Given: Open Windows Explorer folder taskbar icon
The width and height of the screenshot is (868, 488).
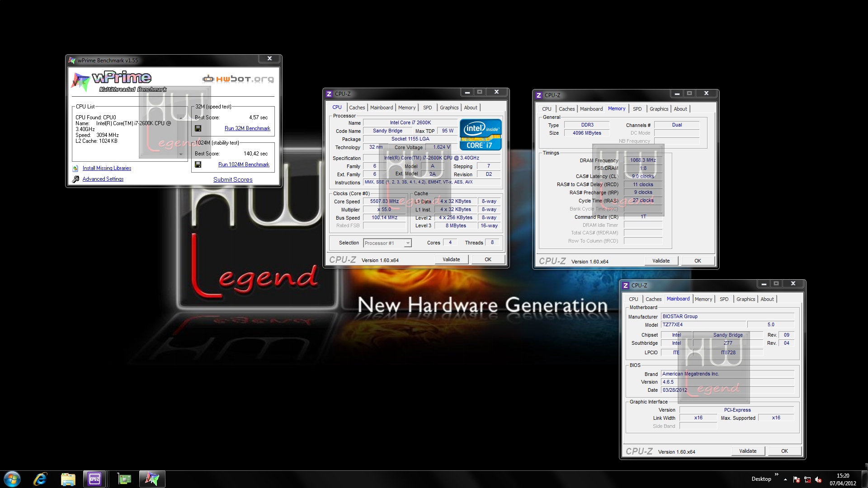Looking at the screenshot, I should point(68,479).
